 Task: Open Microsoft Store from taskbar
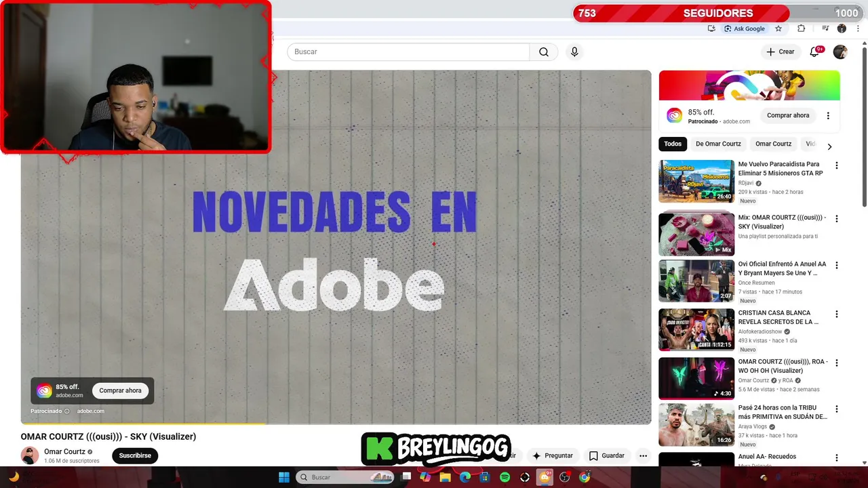pyautogui.click(x=485, y=477)
